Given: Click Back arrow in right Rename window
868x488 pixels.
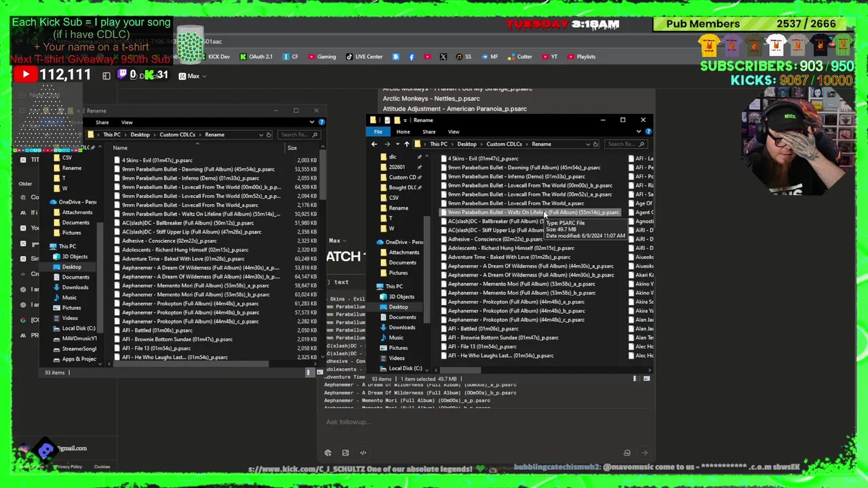Looking at the screenshot, I should point(374,144).
